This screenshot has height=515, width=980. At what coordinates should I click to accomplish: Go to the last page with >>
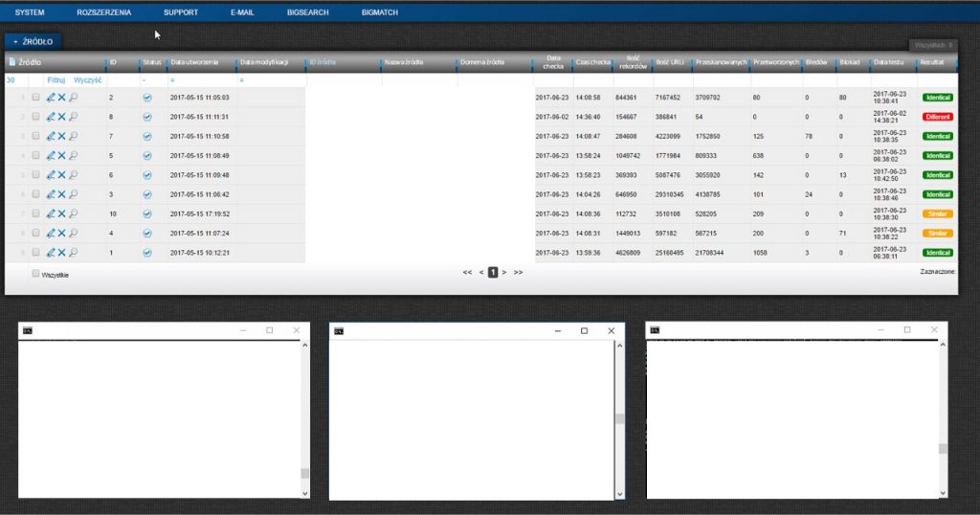[518, 273]
